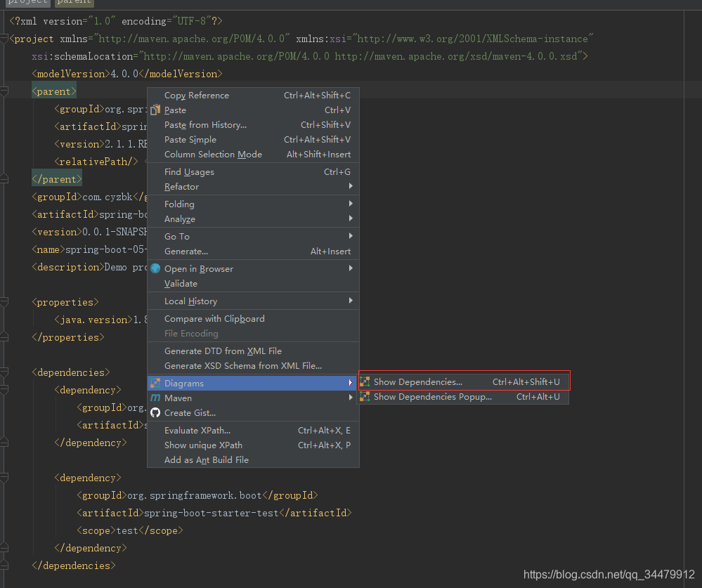Click the Open in Browser globe icon
This screenshot has width=702, height=588.
click(x=155, y=268)
